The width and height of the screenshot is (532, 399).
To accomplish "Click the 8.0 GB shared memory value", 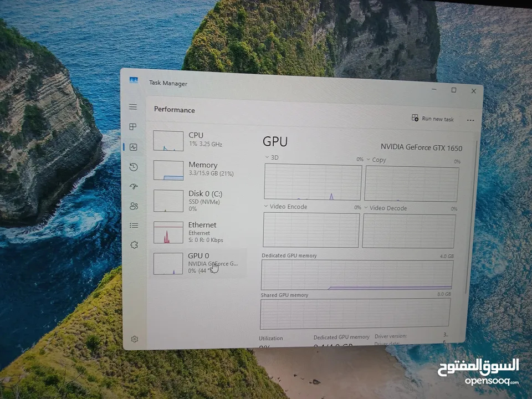I will (x=444, y=294).
